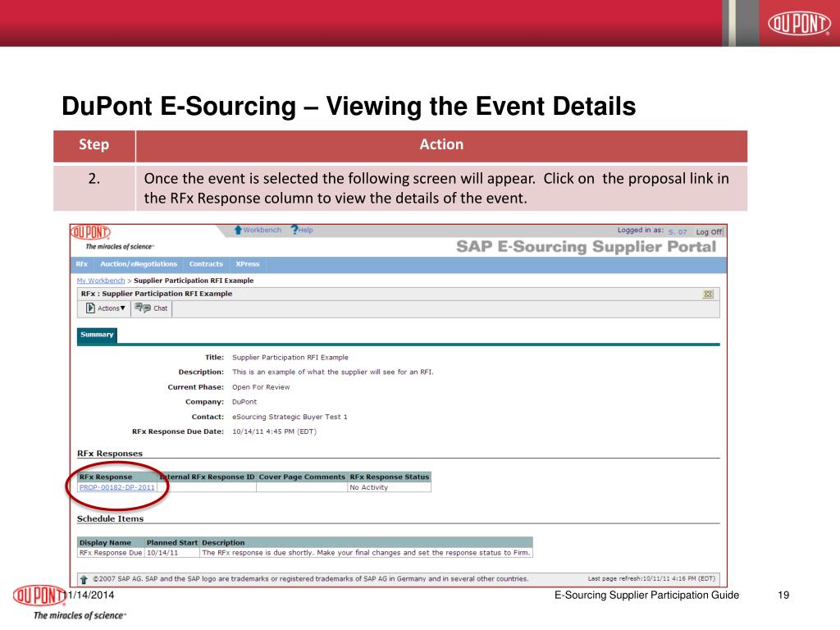
Task: Click the Help question mark icon
Action: [x=294, y=230]
